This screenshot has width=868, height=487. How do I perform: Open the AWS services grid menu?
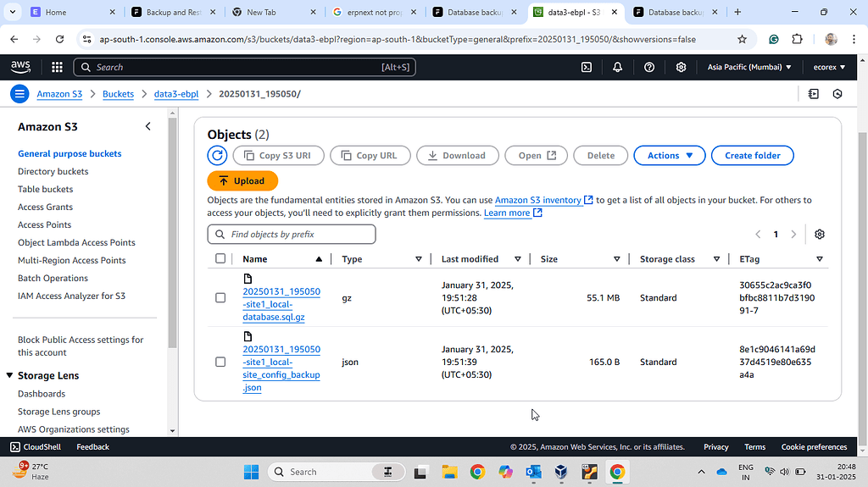pyautogui.click(x=57, y=67)
